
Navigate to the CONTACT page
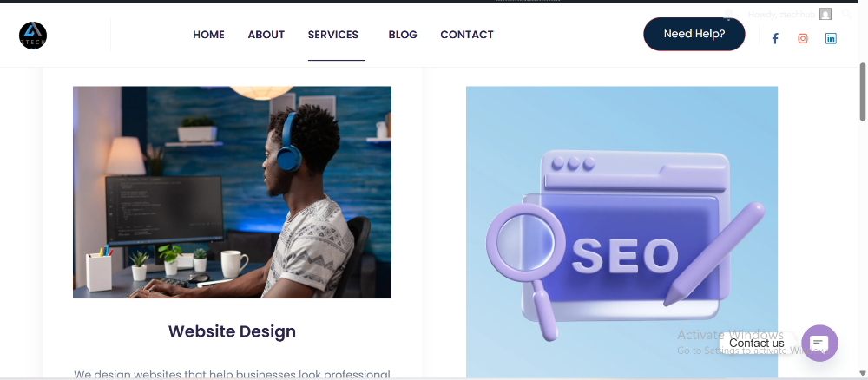[x=467, y=35]
